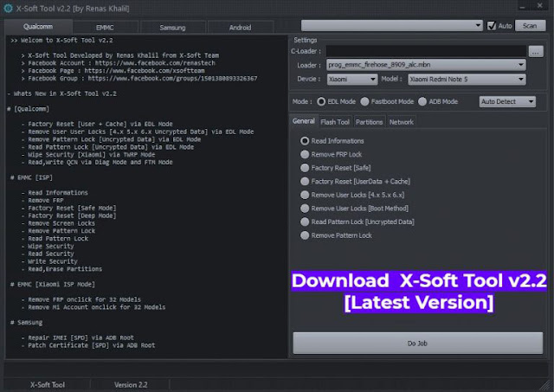Click the Facebook Account URL in the log
554x392 pixels.
(x=155, y=63)
